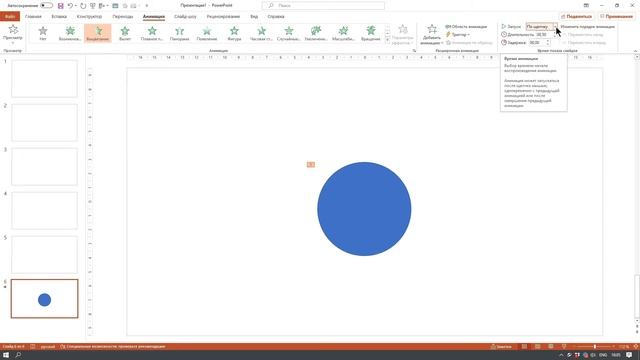
Task: Click the Duration (Длительность) input field
Action: point(544,35)
